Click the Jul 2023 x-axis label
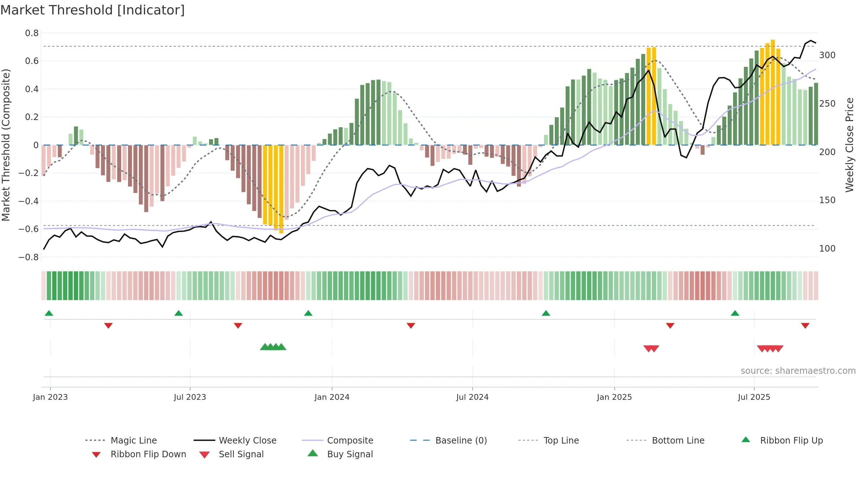 [190, 397]
